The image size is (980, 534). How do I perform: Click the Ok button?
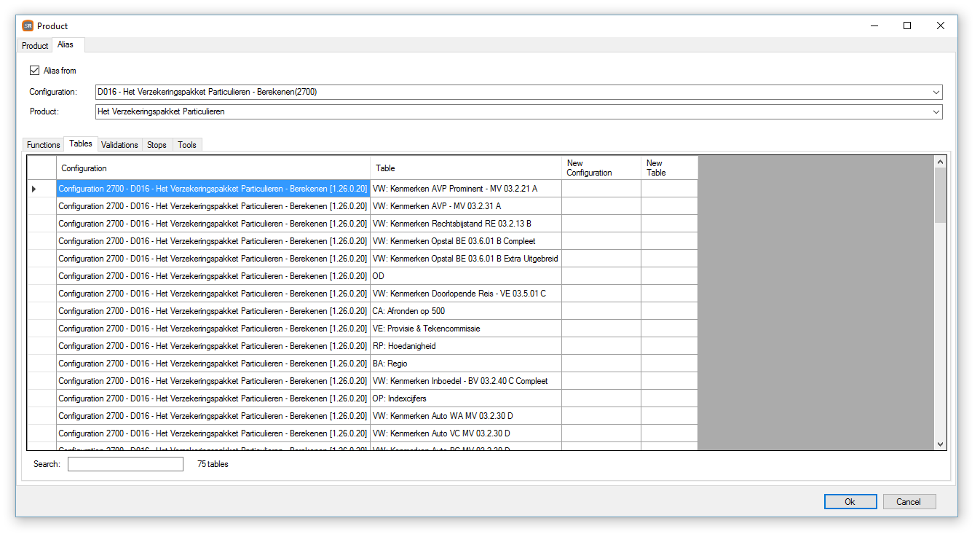click(850, 502)
